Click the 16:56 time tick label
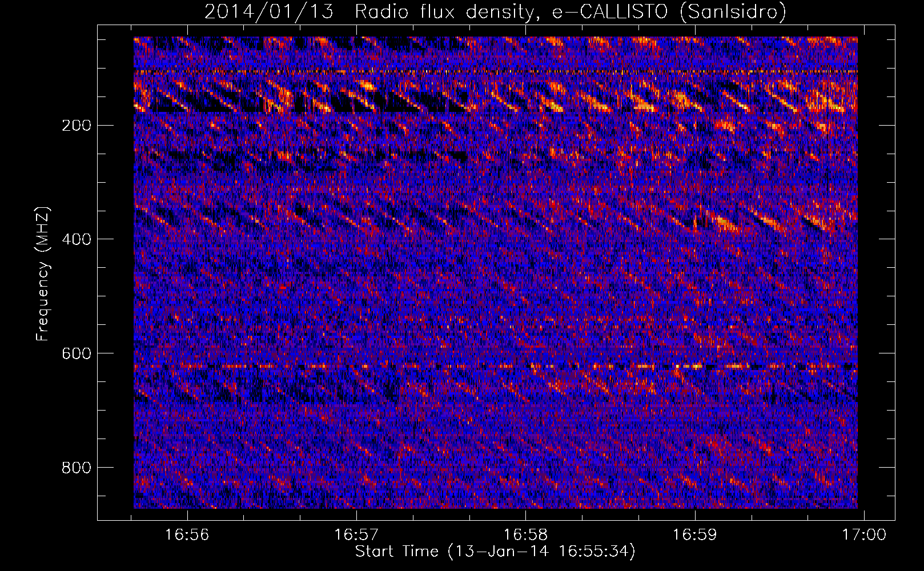 click(187, 534)
